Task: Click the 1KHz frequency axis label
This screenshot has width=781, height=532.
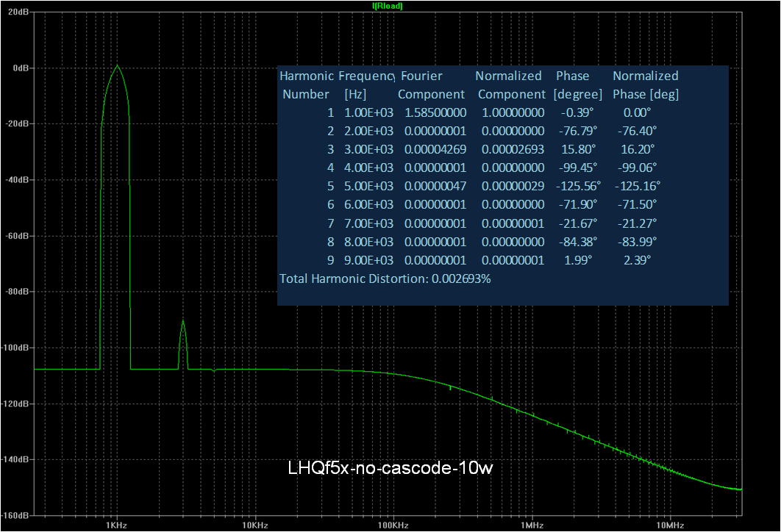Action: pos(116,525)
